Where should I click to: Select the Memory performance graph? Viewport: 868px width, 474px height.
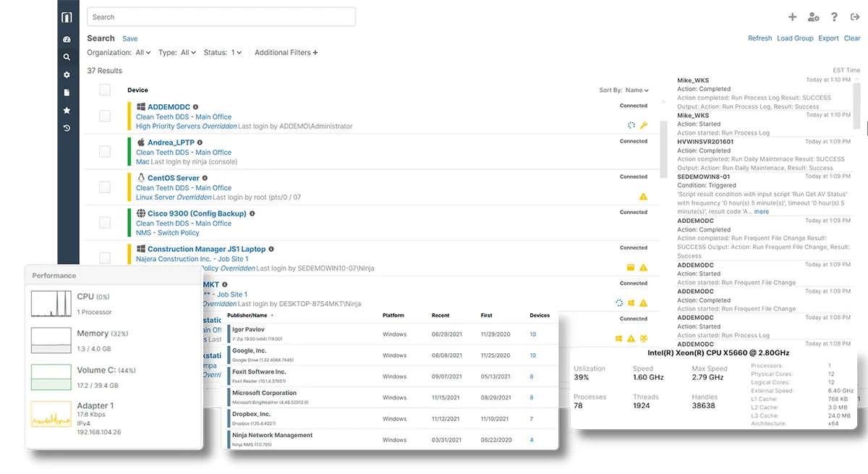point(51,340)
